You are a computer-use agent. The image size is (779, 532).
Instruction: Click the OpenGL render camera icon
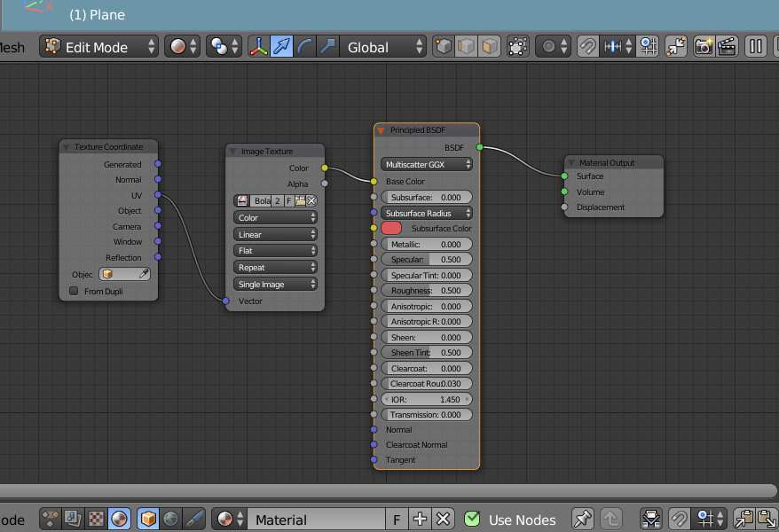704,47
